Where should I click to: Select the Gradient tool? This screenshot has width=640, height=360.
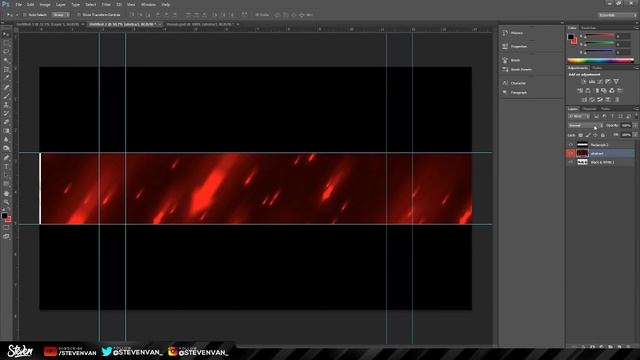6,131
